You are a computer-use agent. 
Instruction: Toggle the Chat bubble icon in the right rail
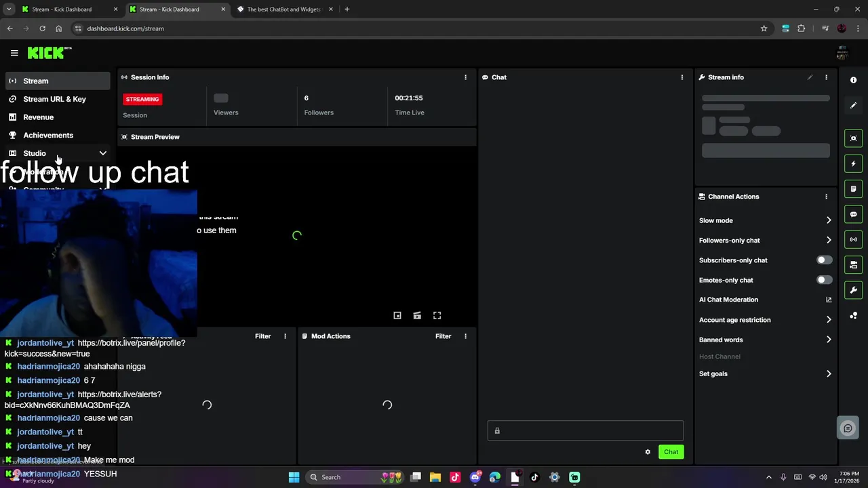(854, 214)
